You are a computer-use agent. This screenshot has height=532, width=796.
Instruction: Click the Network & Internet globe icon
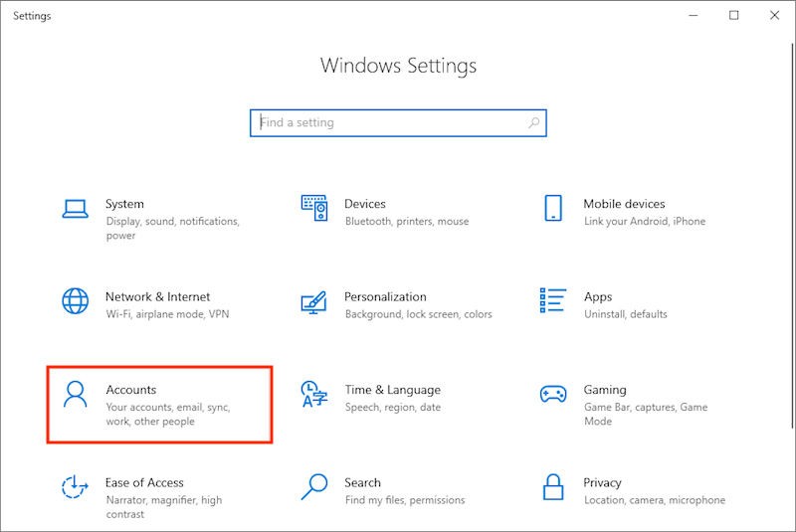[x=75, y=300]
